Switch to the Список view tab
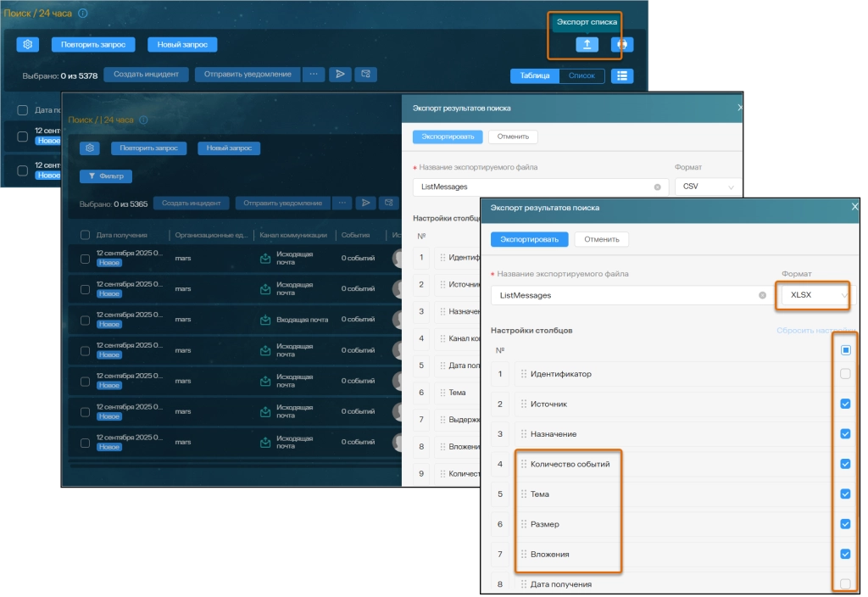Screen dimensions: 868x597 click(x=582, y=75)
